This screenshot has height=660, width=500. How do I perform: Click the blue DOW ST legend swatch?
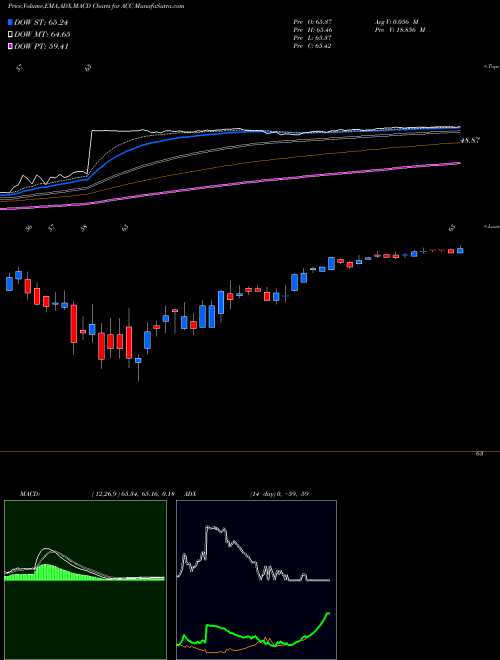11,22
